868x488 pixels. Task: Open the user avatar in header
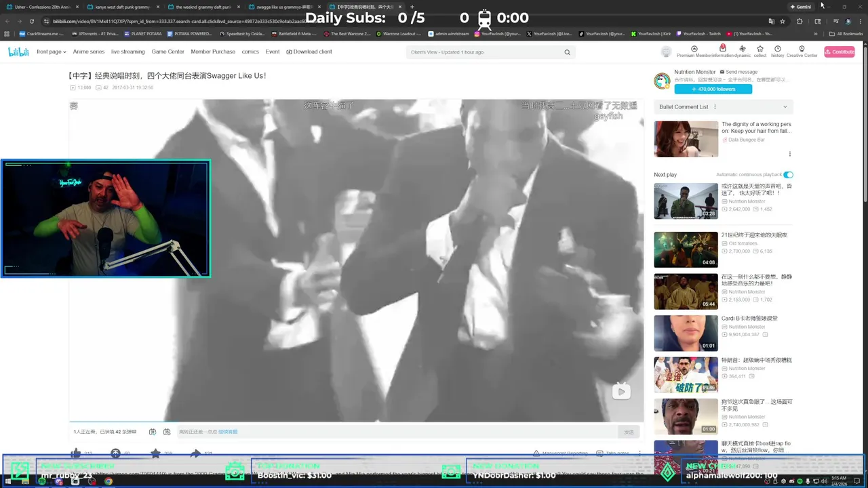pos(667,52)
